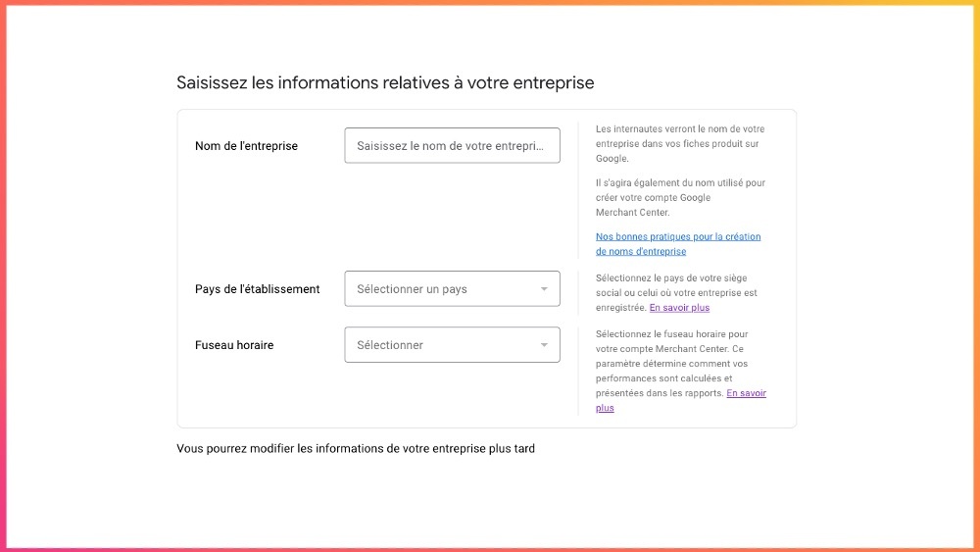Open the bonnes pratiques noms d'entreprise link

coord(678,244)
